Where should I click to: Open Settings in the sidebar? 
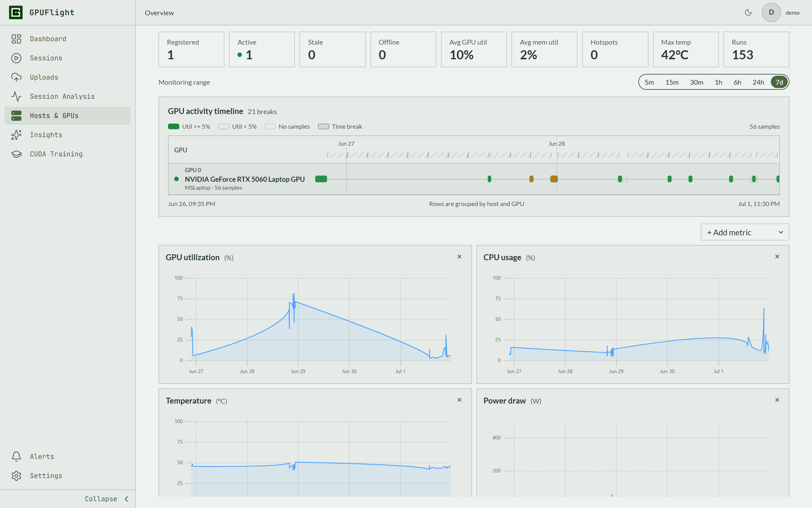click(67, 476)
